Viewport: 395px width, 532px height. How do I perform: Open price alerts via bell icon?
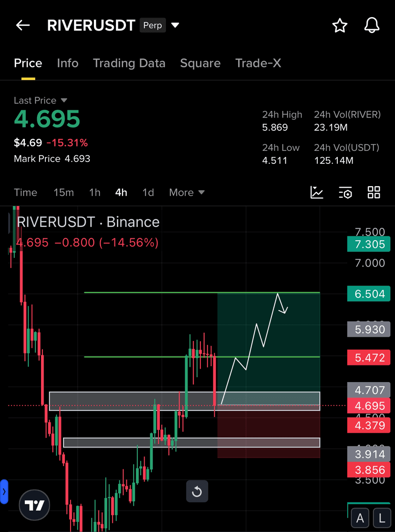(x=372, y=25)
